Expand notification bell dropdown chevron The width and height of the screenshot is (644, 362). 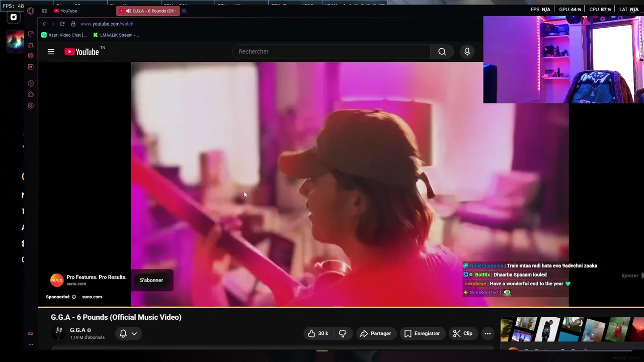coord(134,333)
